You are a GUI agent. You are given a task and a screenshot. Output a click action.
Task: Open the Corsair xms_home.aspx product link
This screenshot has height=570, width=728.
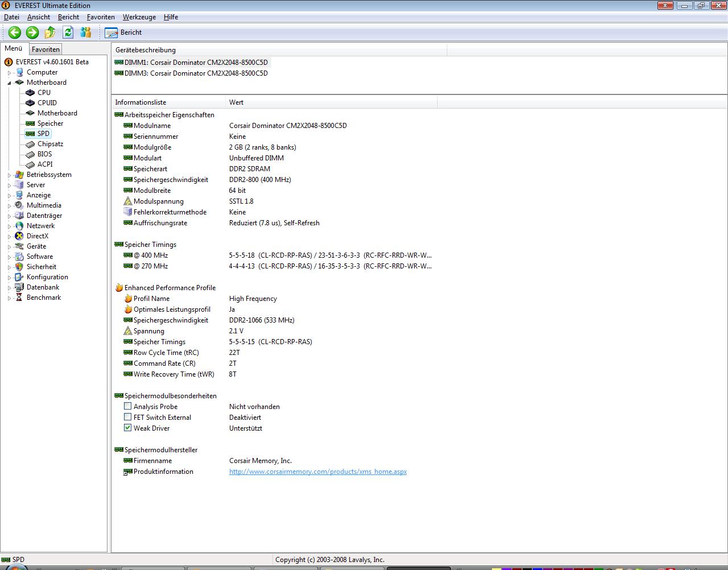pyautogui.click(x=318, y=472)
